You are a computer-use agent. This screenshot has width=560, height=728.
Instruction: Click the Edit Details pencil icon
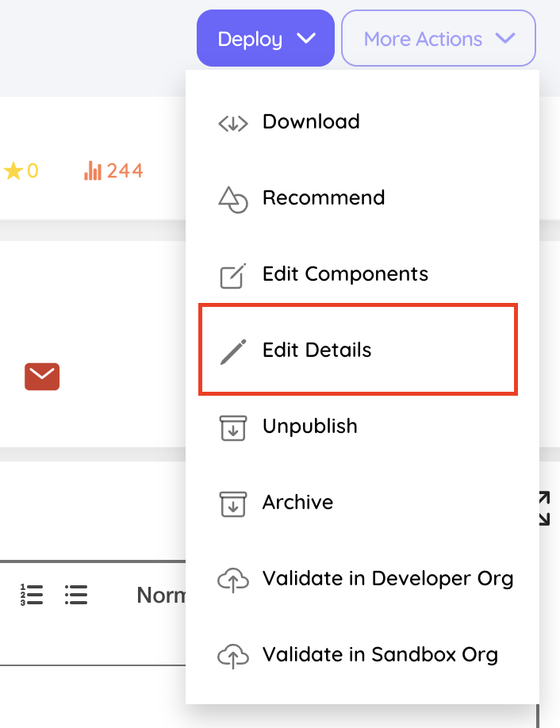click(233, 352)
